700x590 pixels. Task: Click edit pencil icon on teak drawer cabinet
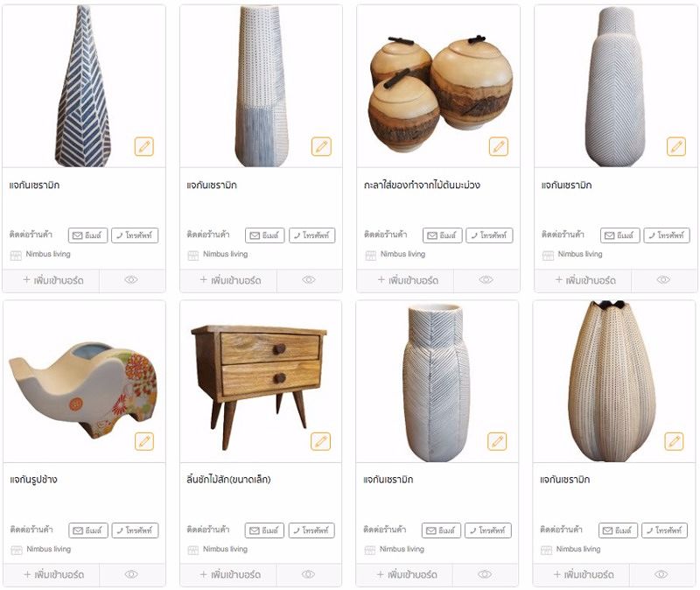pos(321,441)
